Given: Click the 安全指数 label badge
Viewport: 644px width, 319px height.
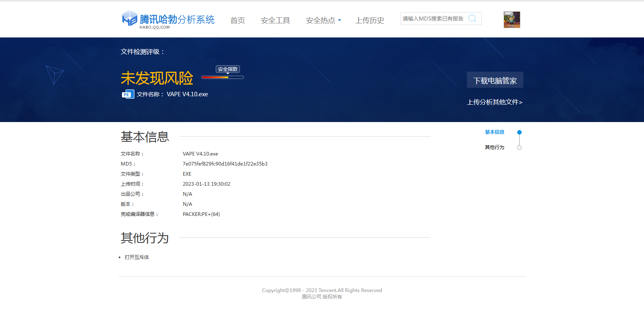Looking at the screenshot, I should click(x=228, y=69).
